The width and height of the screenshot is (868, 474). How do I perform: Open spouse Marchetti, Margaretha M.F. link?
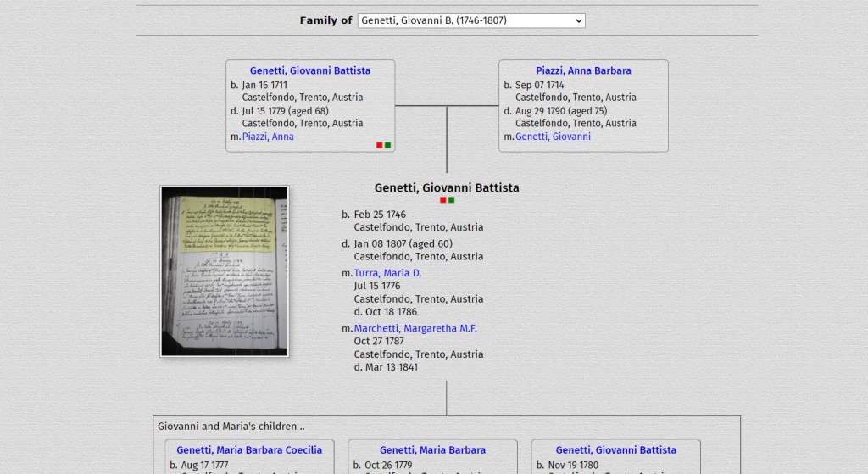coord(415,328)
